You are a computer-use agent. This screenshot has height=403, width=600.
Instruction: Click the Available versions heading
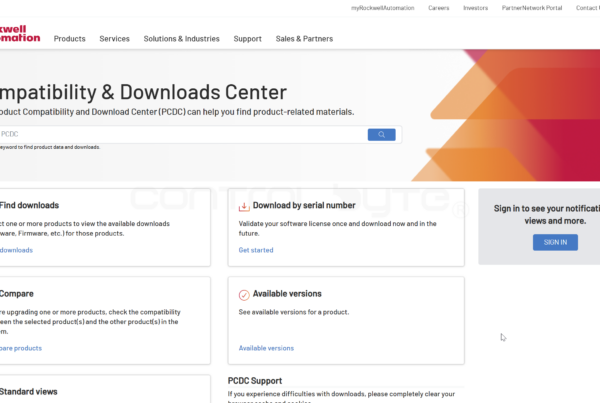pos(287,294)
